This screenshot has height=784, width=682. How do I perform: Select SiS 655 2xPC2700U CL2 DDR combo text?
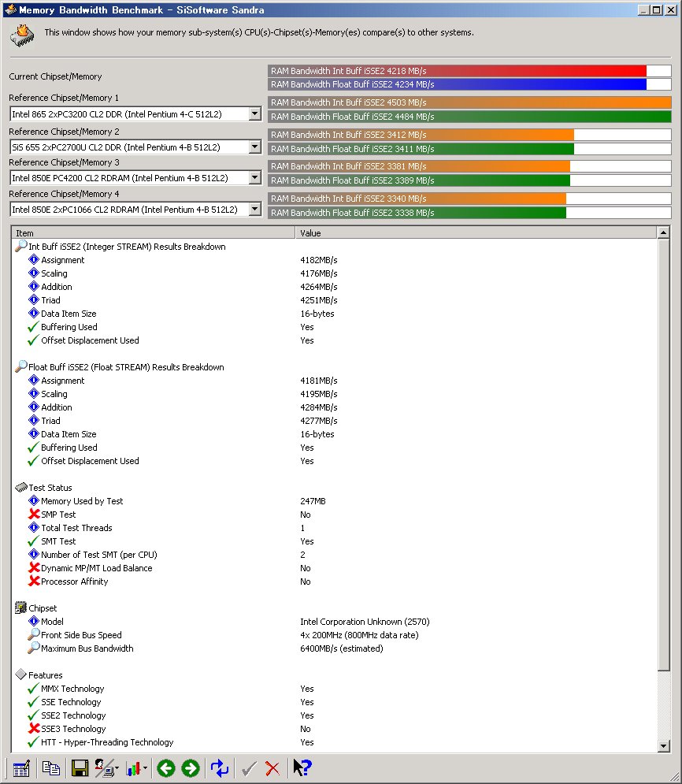click(116, 147)
